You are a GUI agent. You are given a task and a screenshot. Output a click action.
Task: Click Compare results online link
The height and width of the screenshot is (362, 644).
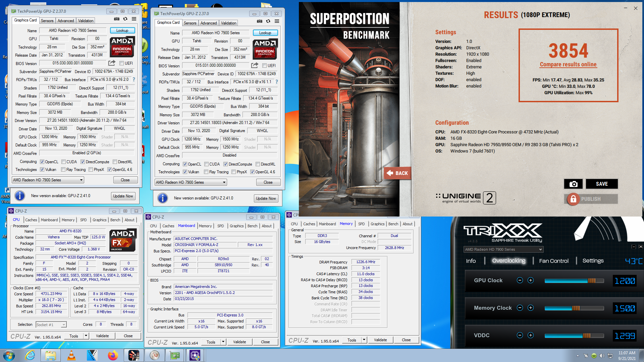click(568, 64)
